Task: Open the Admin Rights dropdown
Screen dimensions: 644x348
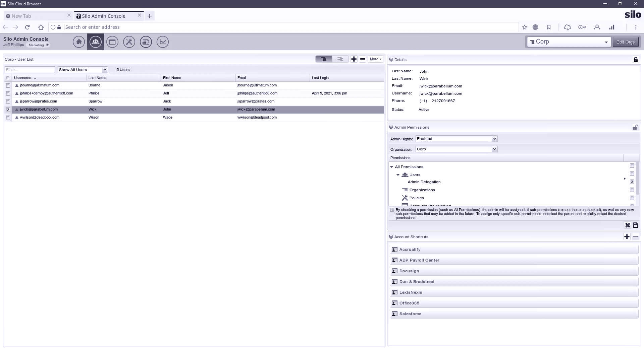Action: 457,139
